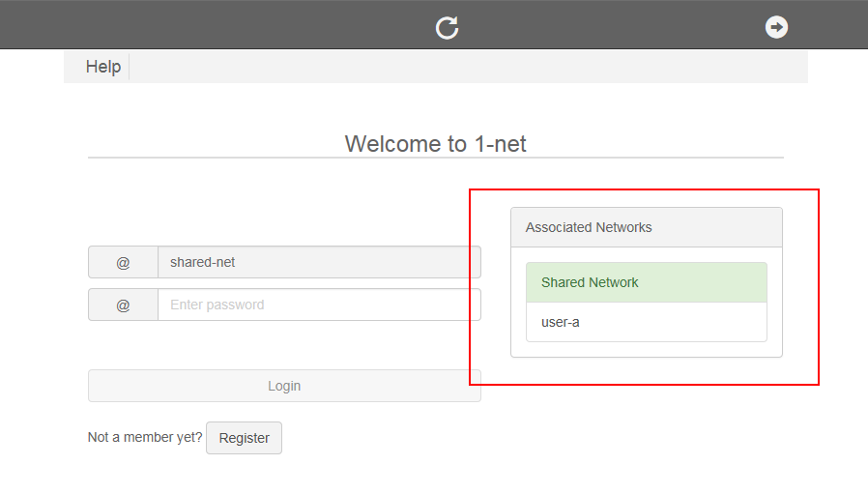
Task: Open the Help menu
Action: (103, 67)
